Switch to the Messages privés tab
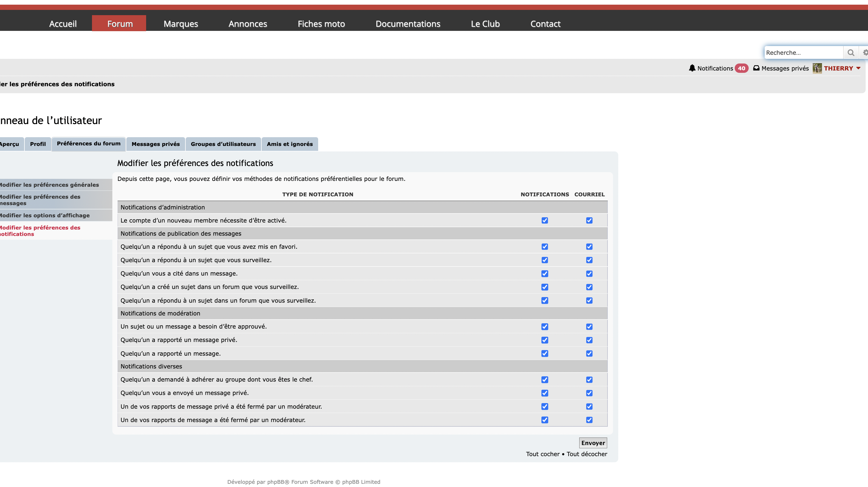The height and width of the screenshot is (487, 868). click(x=156, y=144)
